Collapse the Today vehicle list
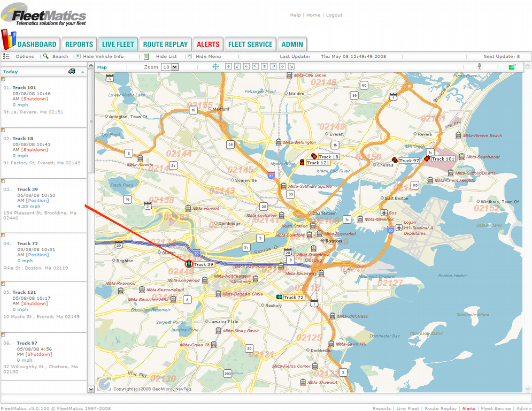 (83, 72)
